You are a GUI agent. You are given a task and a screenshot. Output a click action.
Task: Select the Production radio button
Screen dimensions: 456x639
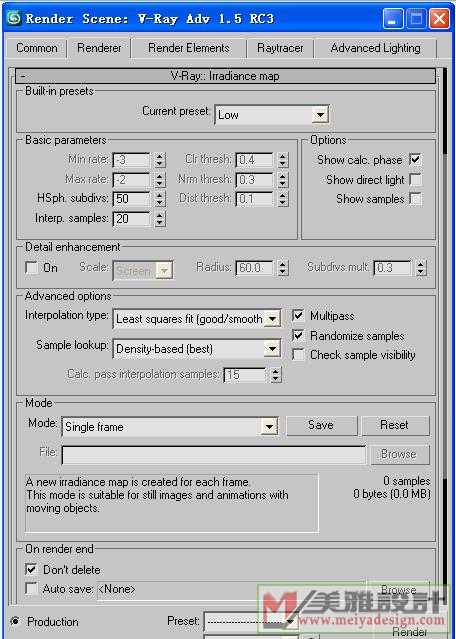(x=15, y=621)
